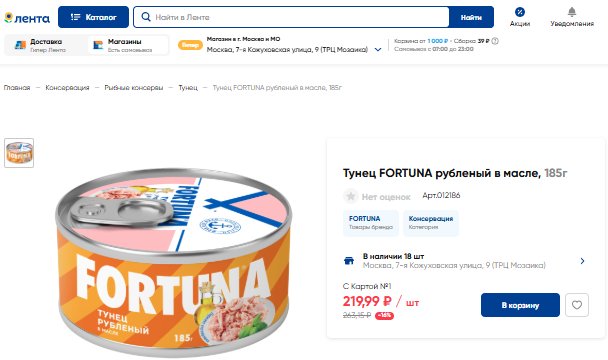
Task: Switch to the Доставка option
Action: tap(45, 45)
